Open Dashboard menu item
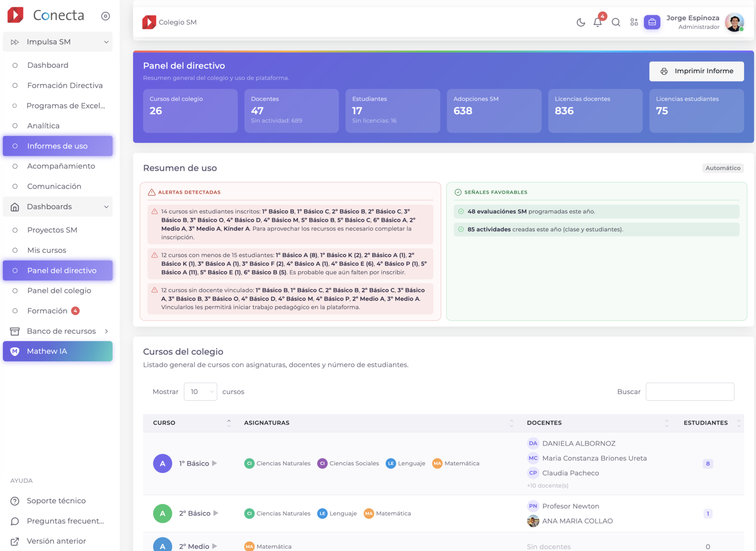This screenshot has height=551, width=756. (x=58, y=65)
